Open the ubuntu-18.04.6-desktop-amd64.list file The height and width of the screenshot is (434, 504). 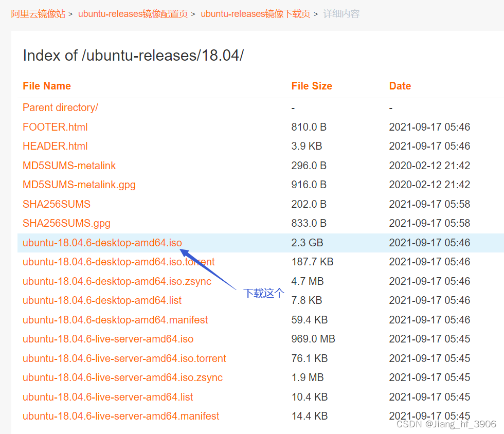(102, 300)
